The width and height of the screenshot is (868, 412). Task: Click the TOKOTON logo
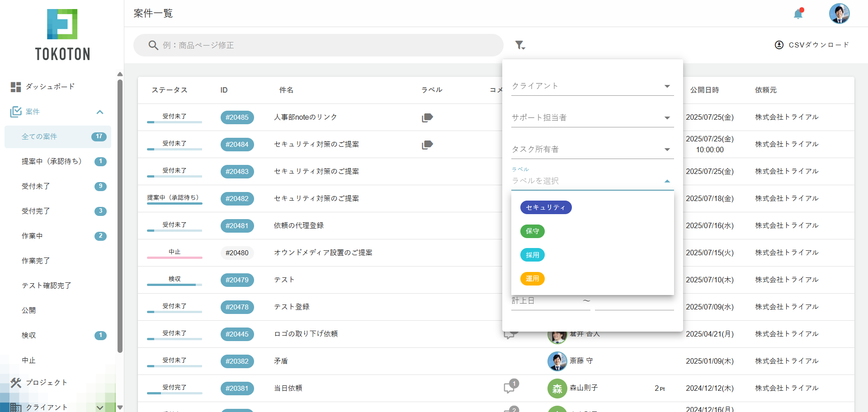[62, 35]
